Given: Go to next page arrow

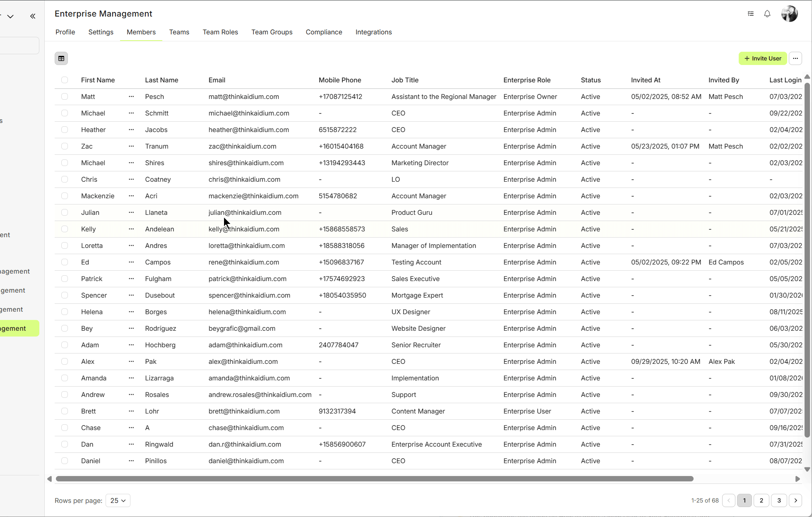Looking at the screenshot, I should coord(795,500).
